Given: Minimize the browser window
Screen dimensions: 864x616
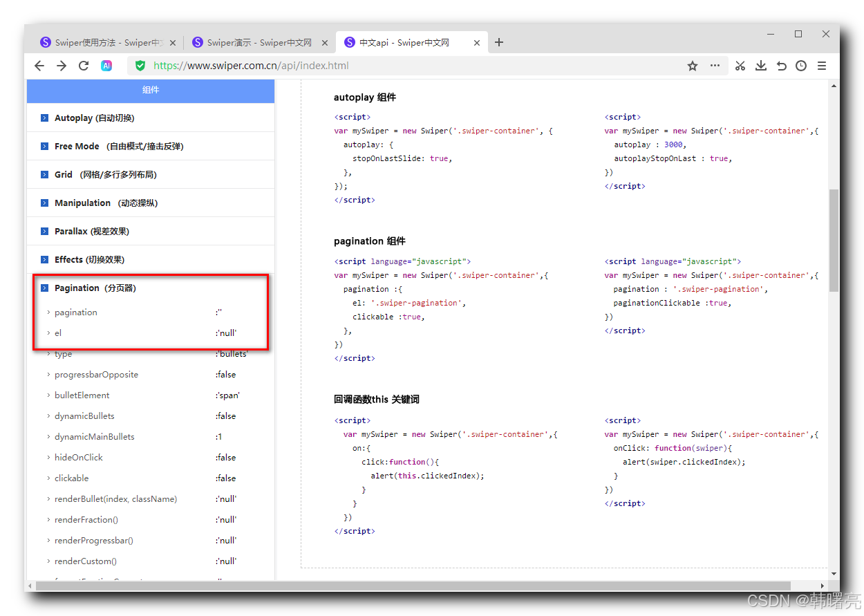Looking at the screenshot, I should pos(770,33).
